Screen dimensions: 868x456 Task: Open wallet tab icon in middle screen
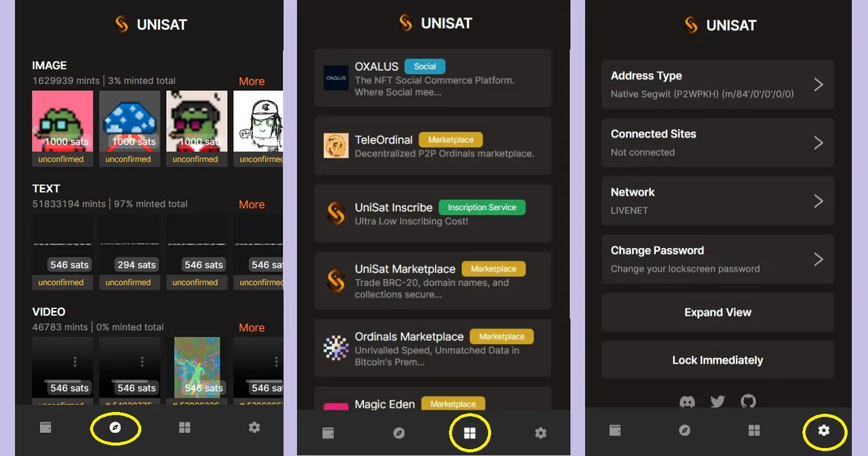point(328,433)
